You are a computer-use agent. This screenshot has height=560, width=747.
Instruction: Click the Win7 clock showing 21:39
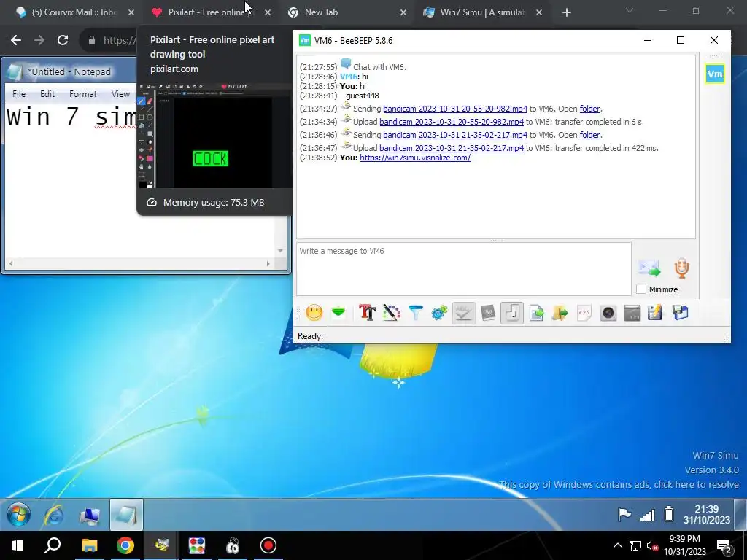pos(707,515)
